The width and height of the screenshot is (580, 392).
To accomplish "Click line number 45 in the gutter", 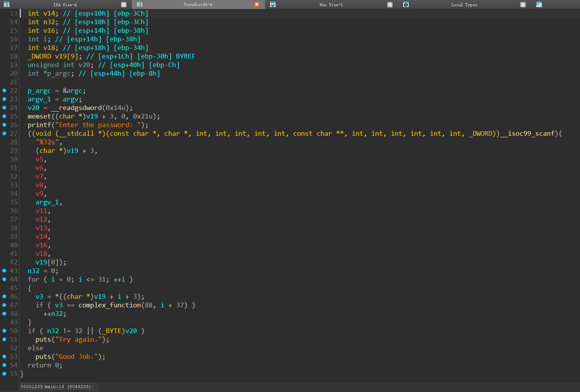I will (x=14, y=288).
